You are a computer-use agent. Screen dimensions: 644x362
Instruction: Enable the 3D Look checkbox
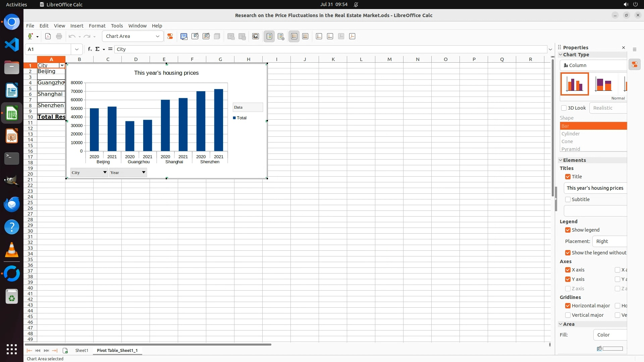564,108
